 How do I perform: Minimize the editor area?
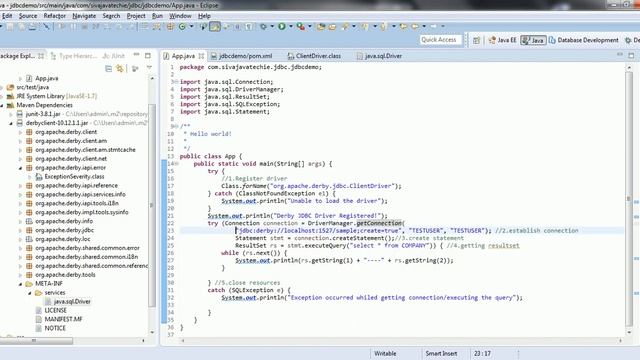pyautogui.click(x=620, y=55)
